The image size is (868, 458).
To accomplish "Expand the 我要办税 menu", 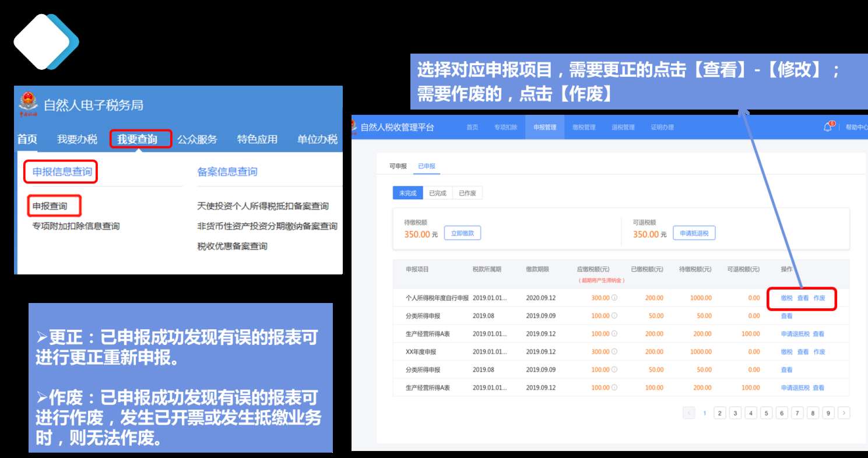I will pos(77,139).
